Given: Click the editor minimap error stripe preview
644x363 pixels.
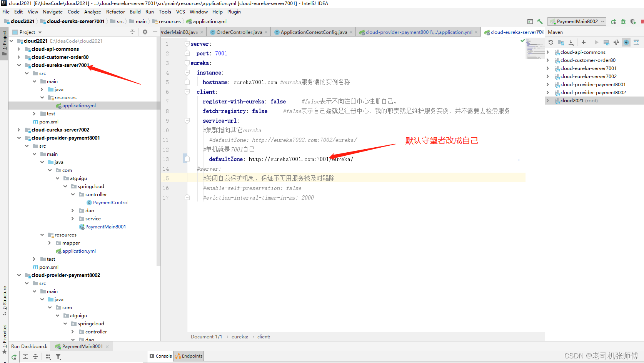Looking at the screenshot, I should tap(535, 48).
